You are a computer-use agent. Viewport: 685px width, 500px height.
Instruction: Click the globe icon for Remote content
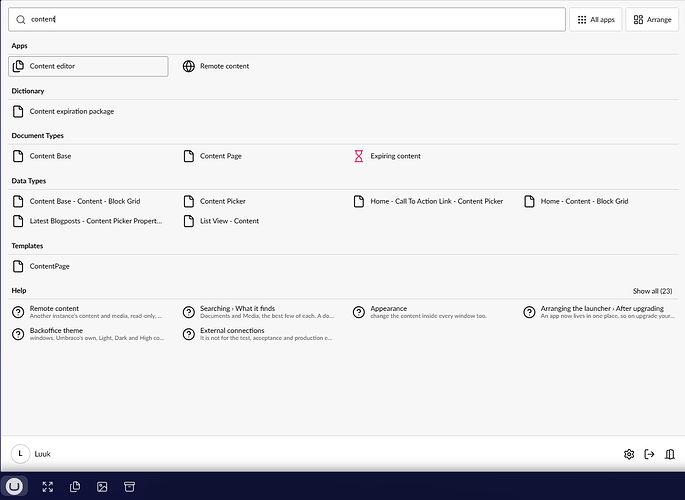click(x=189, y=66)
